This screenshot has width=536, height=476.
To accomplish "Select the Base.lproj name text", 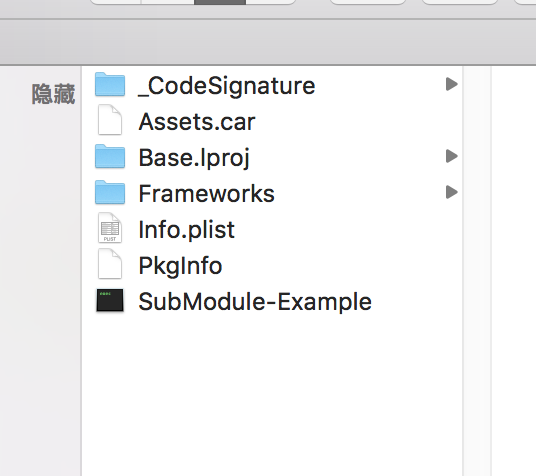I will 194,158.
